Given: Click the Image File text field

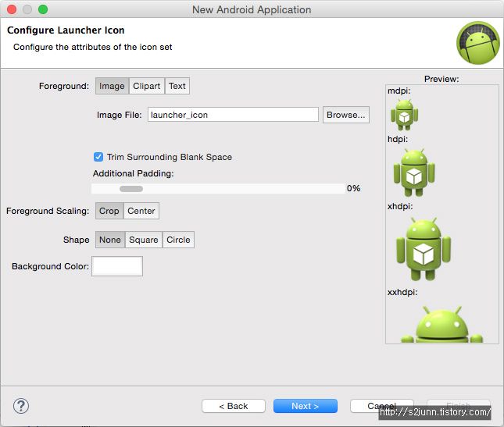Looking at the screenshot, I should click(233, 115).
